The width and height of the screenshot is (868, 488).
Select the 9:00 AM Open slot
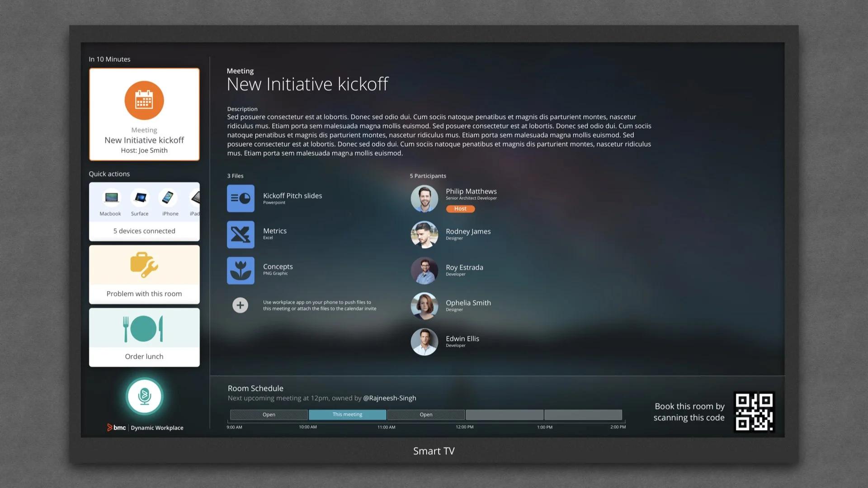click(x=269, y=414)
